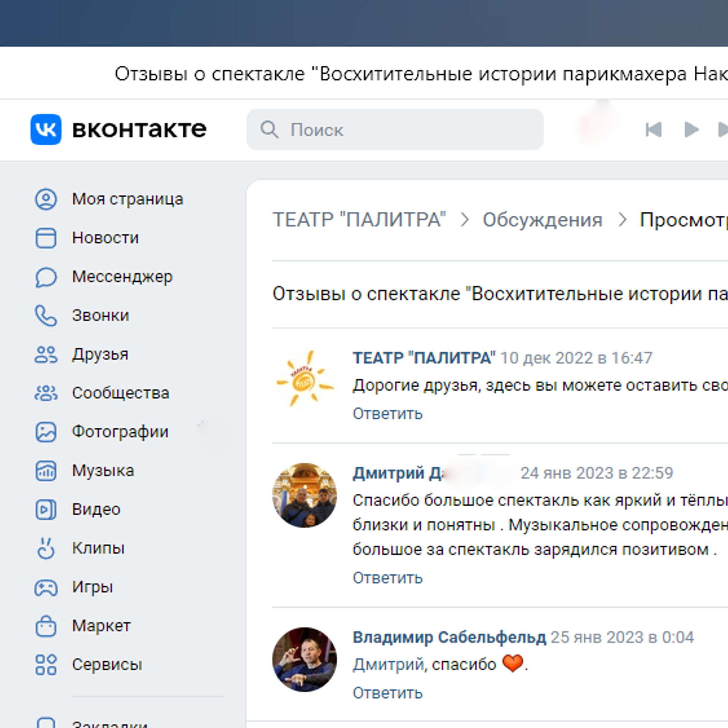Viewport: 728px width, 728px height.
Task: Open the ТЕАТР "ПАЛИТРА" breadcrumb link
Action: pyautogui.click(x=360, y=220)
